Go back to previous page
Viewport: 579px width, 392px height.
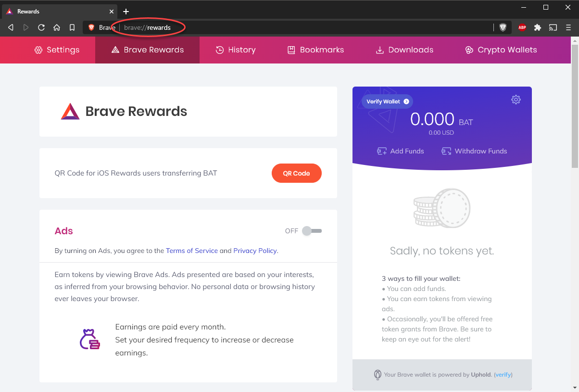[11, 27]
